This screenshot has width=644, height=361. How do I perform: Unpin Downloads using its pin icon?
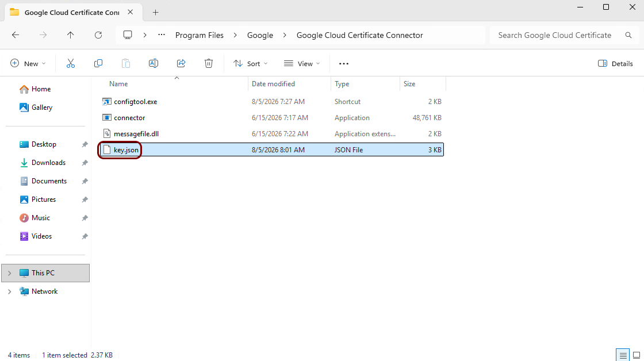(85, 163)
